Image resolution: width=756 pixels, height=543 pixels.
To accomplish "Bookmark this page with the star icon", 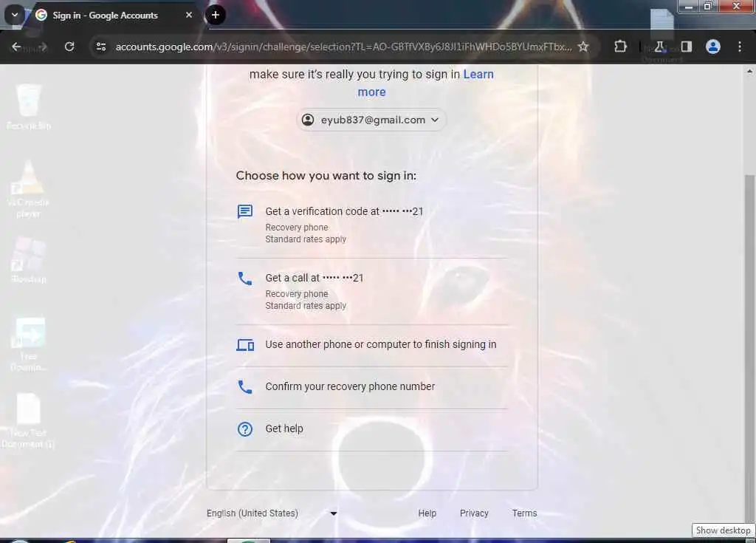I will pyautogui.click(x=583, y=47).
